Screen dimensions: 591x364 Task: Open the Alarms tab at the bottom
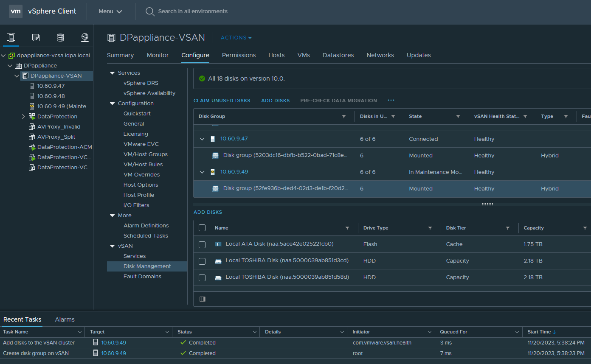click(x=65, y=319)
